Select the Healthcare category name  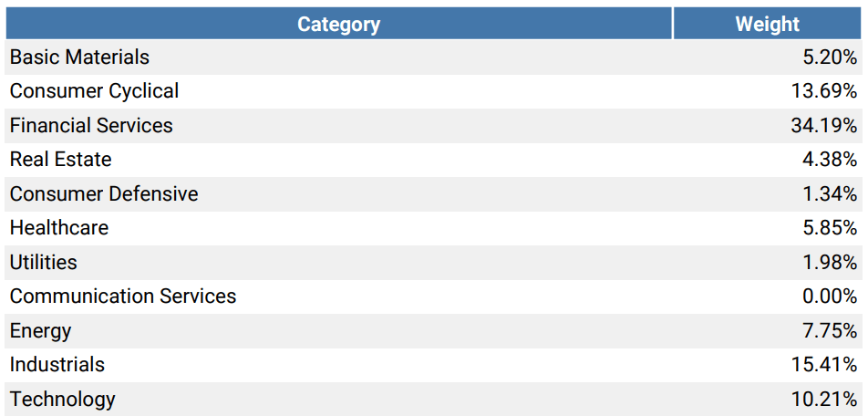(x=59, y=228)
